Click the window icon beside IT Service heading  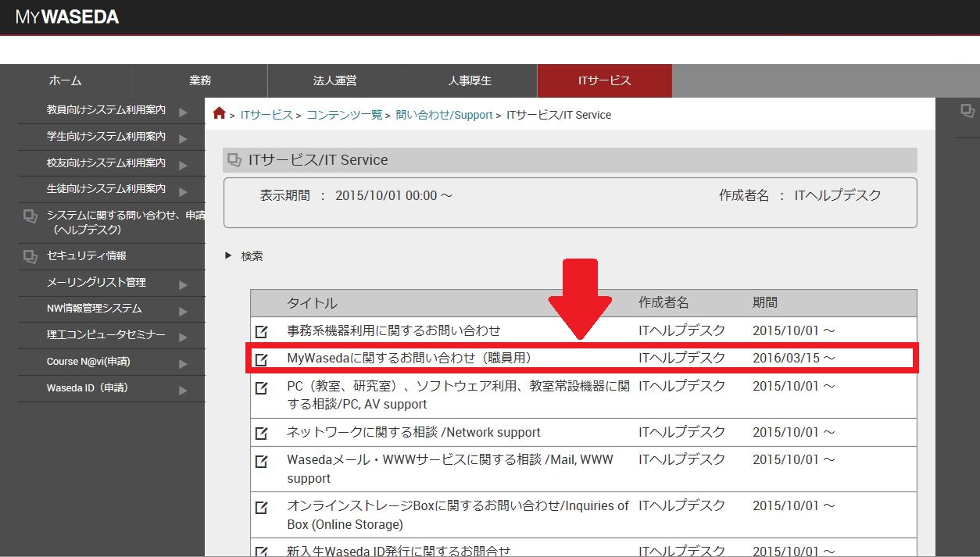click(x=234, y=160)
